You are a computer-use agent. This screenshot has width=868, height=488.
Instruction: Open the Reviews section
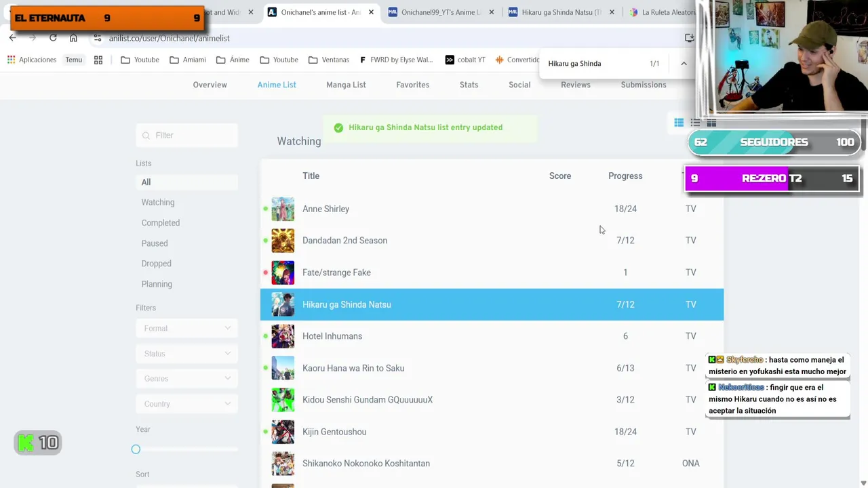tap(576, 85)
